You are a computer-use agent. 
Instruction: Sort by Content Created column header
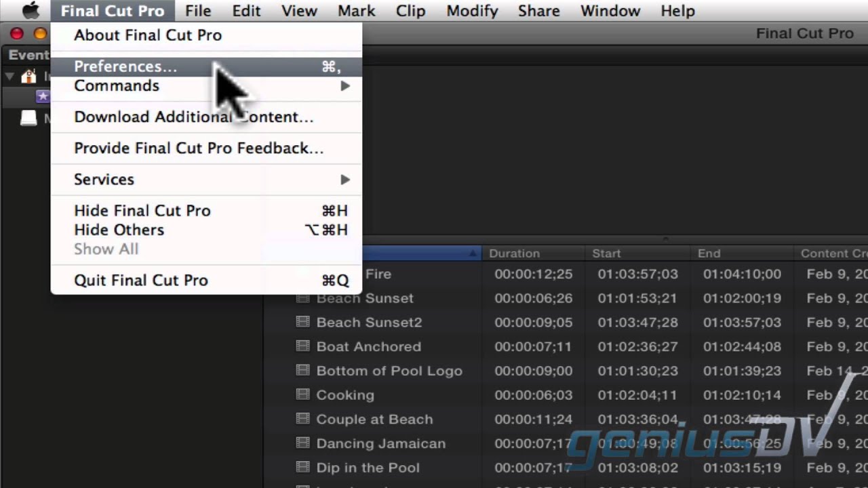coord(831,253)
